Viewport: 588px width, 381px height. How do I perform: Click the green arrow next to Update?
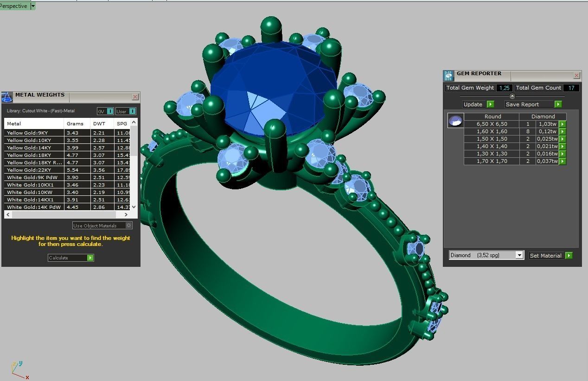(x=490, y=104)
